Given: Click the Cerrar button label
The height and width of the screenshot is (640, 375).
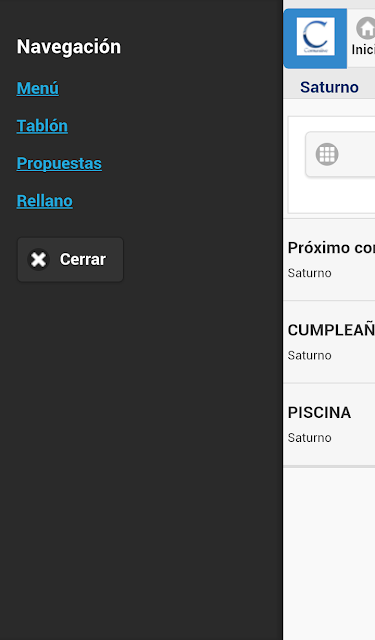Looking at the screenshot, I should 83,259.
